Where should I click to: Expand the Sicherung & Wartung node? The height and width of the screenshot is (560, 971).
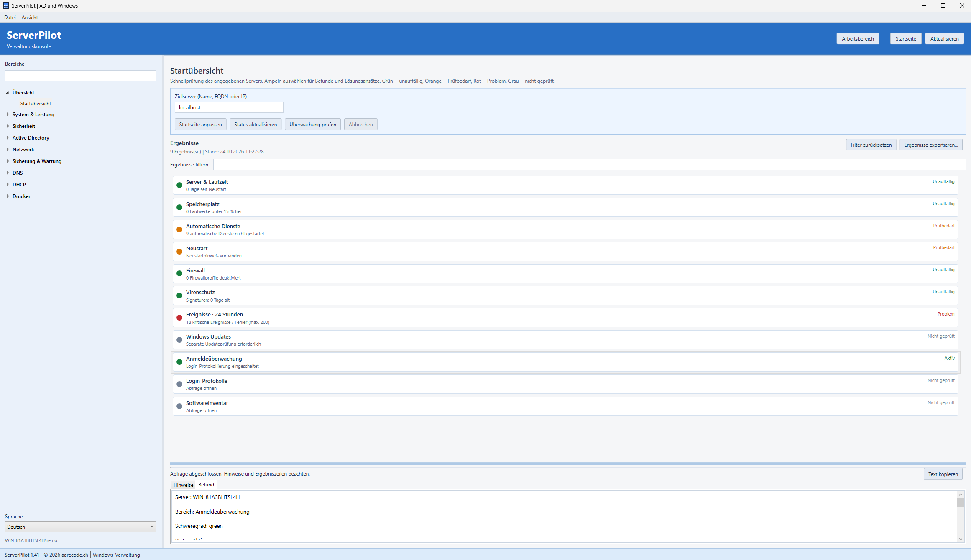point(8,161)
